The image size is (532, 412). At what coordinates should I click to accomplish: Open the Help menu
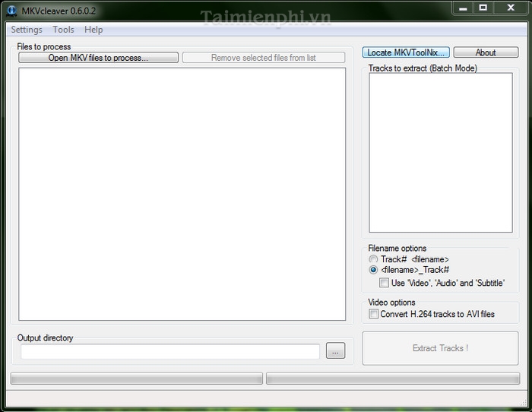(93, 30)
